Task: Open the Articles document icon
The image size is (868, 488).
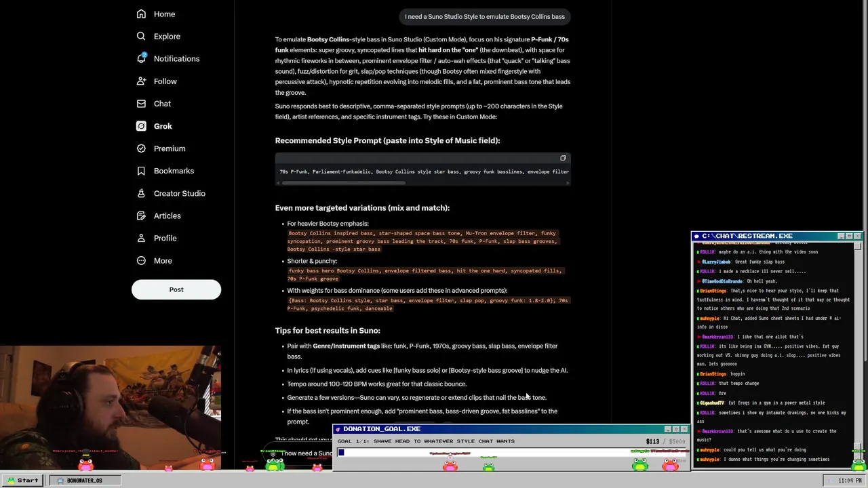Action: (141, 216)
